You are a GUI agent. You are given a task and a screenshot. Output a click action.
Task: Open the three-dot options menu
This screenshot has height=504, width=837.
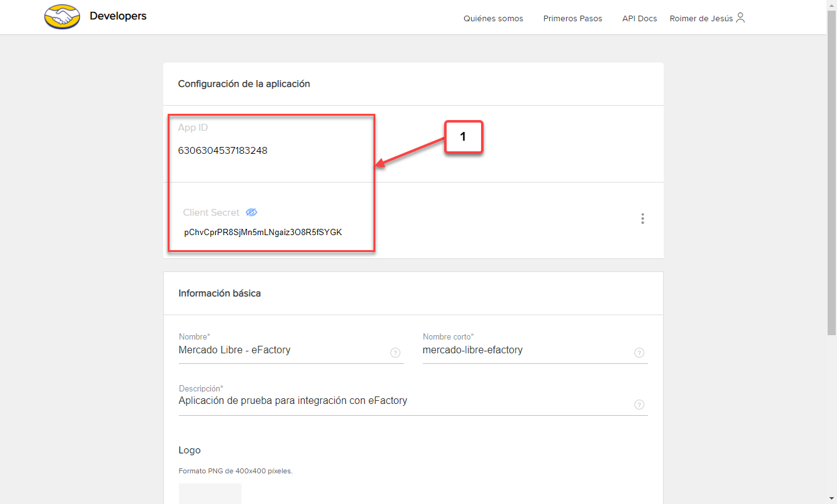(642, 219)
